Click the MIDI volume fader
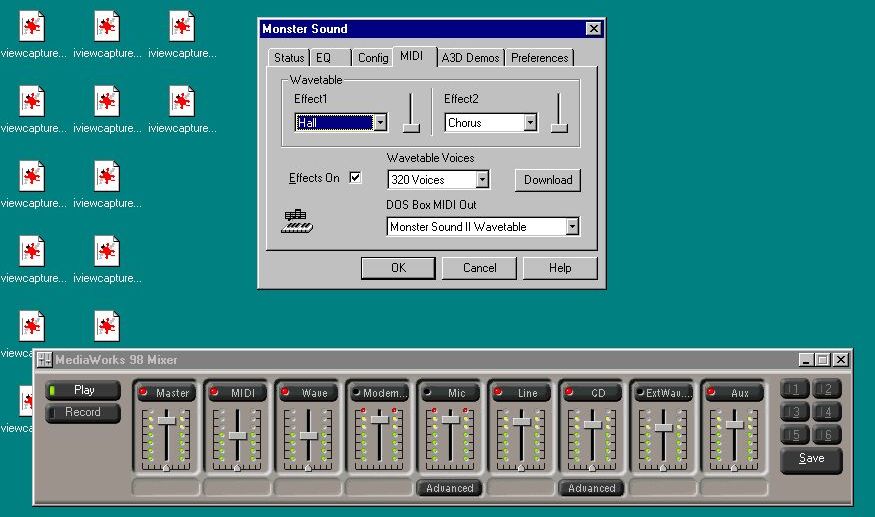 pyautogui.click(x=238, y=435)
